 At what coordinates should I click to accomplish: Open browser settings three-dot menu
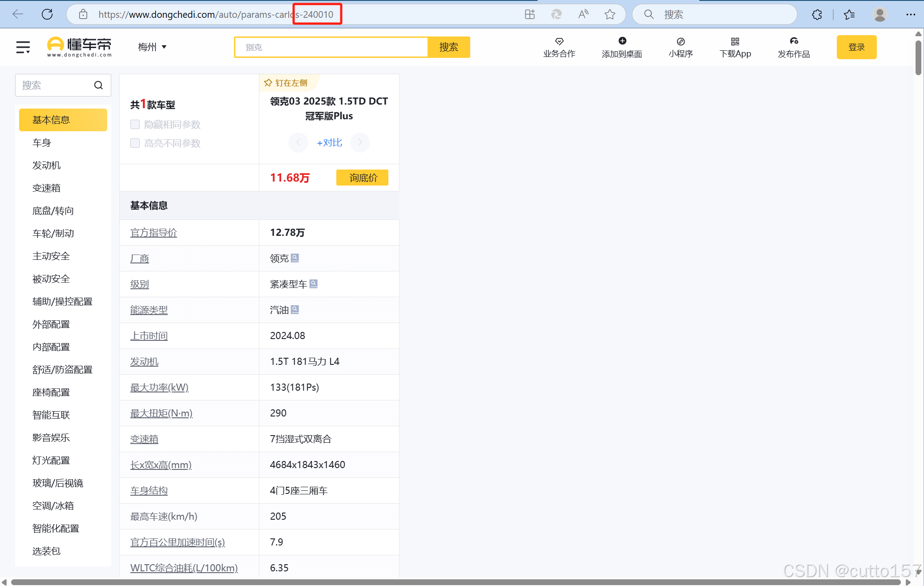tap(911, 14)
